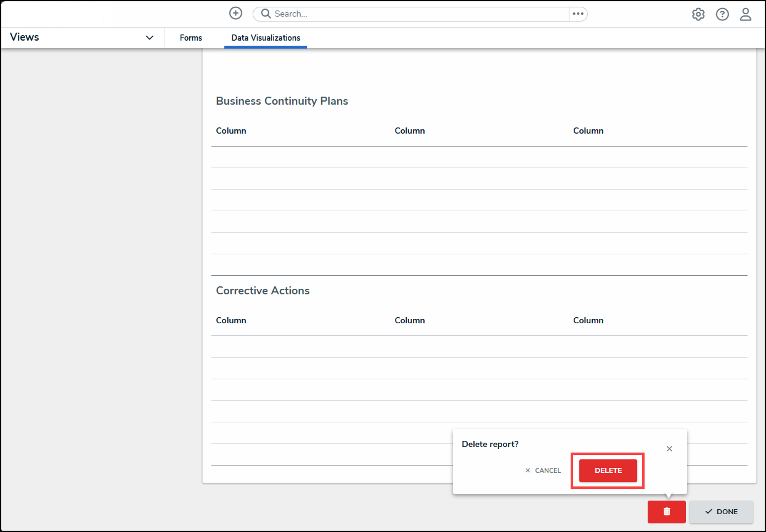The height and width of the screenshot is (532, 766).
Task: Click last Column header under Business Continuity Plans
Action: tap(588, 131)
